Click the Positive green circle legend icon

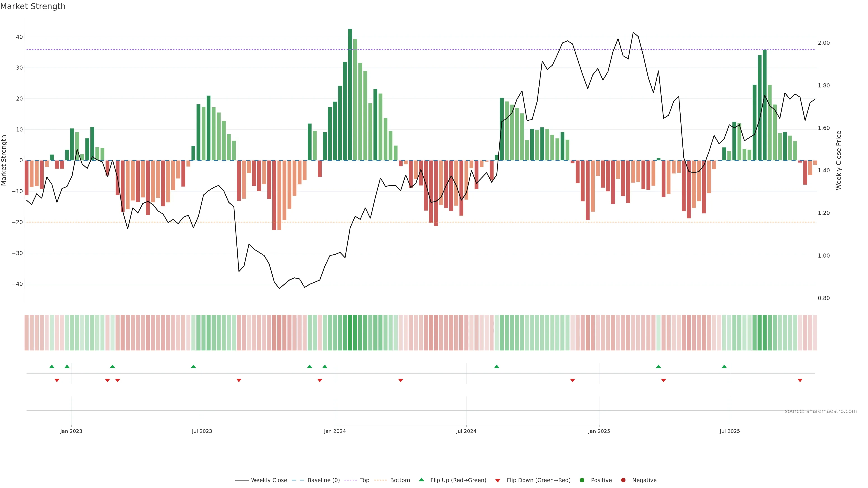[x=582, y=480]
